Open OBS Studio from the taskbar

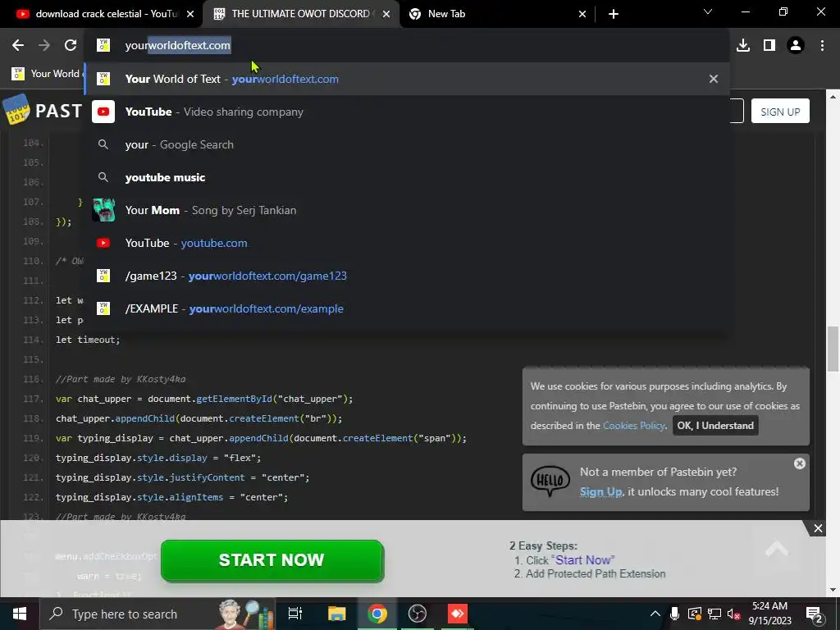point(418,614)
